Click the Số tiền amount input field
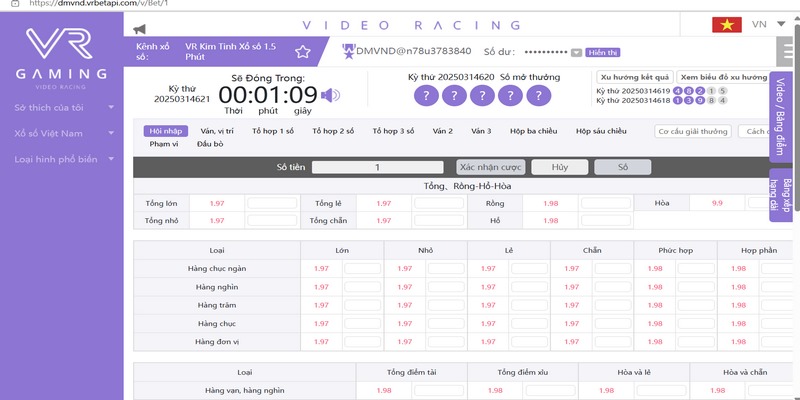Viewport: 800px width, 400px height. 377,167
